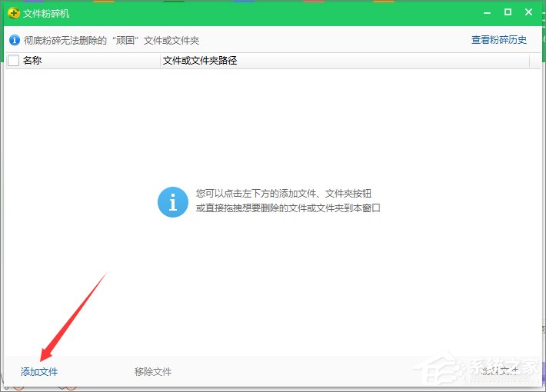Click the large blue info circle icon

tap(172, 202)
